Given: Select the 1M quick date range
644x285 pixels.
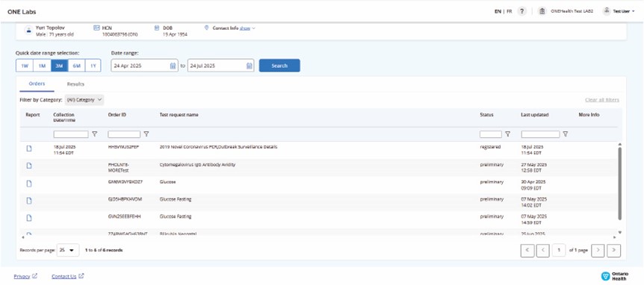Looking at the screenshot, I should coord(42,66).
